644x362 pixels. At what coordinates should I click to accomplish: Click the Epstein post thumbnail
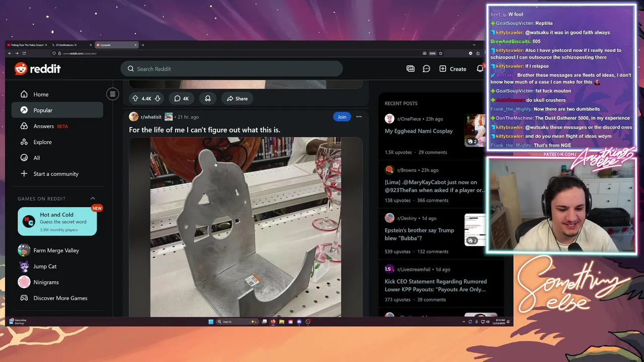click(x=475, y=230)
